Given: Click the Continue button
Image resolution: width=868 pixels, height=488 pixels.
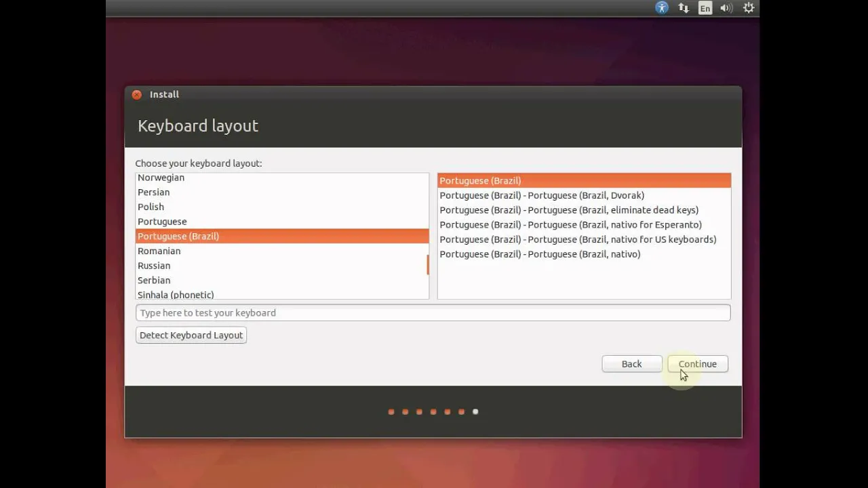Looking at the screenshot, I should (697, 364).
